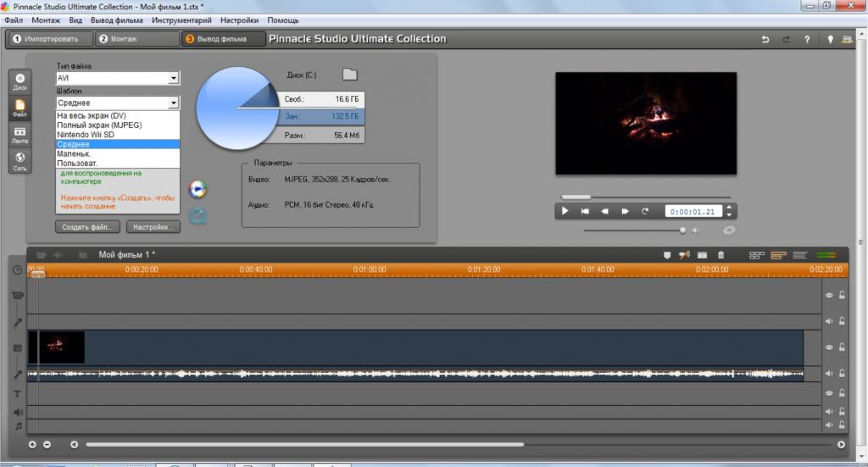Click the disc icon beside volume slider

pos(729,231)
